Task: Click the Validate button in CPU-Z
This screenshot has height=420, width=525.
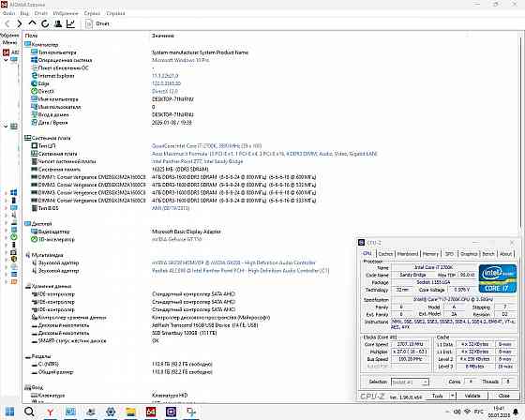Action: [x=472, y=396]
